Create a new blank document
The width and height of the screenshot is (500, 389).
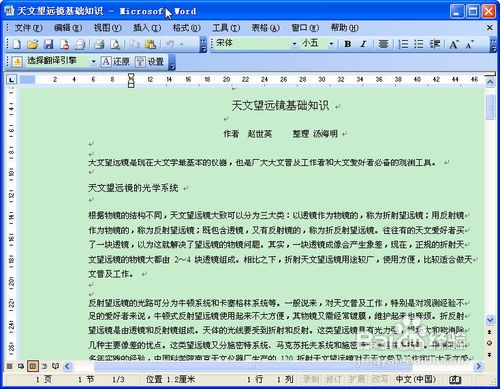pyautogui.click(x=17, y=44)
